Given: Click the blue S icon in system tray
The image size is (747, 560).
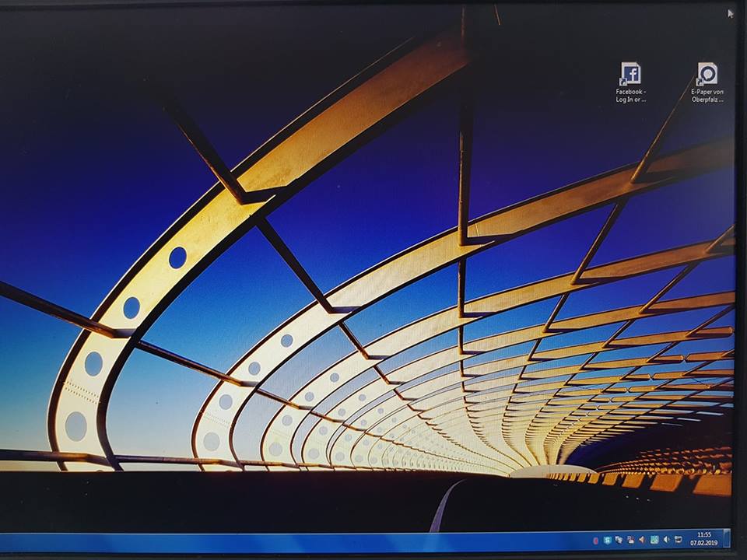Looking at the screenshot, I should click(x=607, y=539).
